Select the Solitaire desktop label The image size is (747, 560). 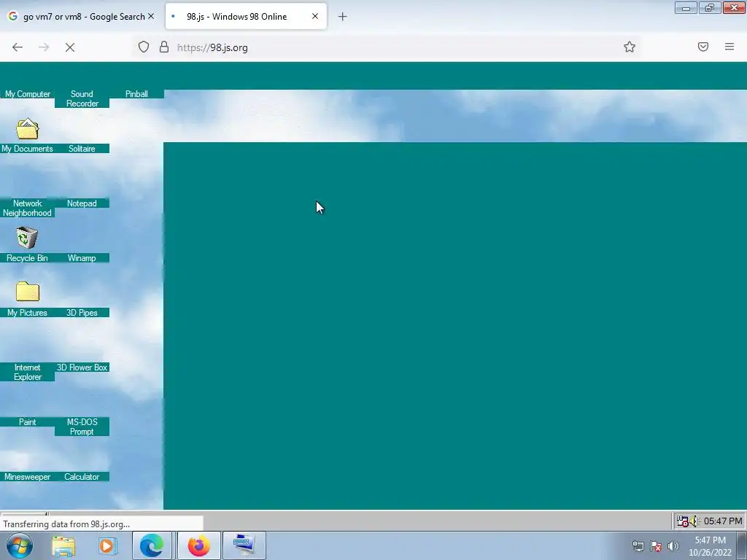click(x=82, y=149)
